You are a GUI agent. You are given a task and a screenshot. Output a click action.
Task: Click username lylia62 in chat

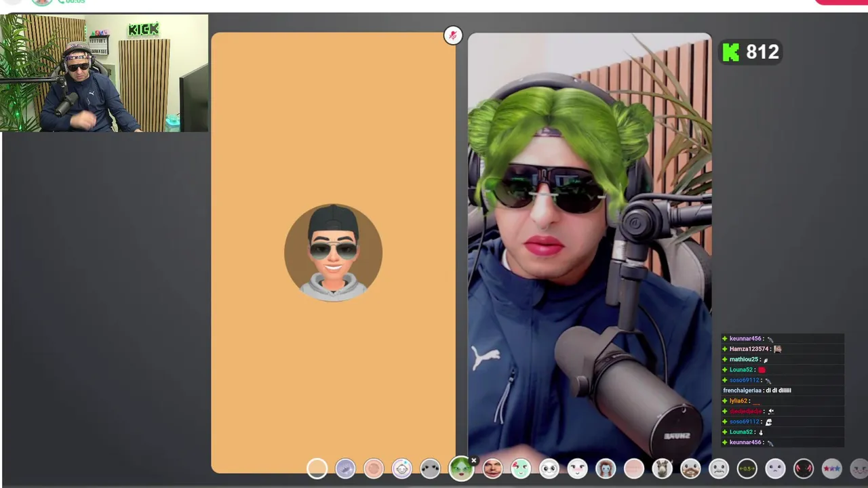[738, 401]
